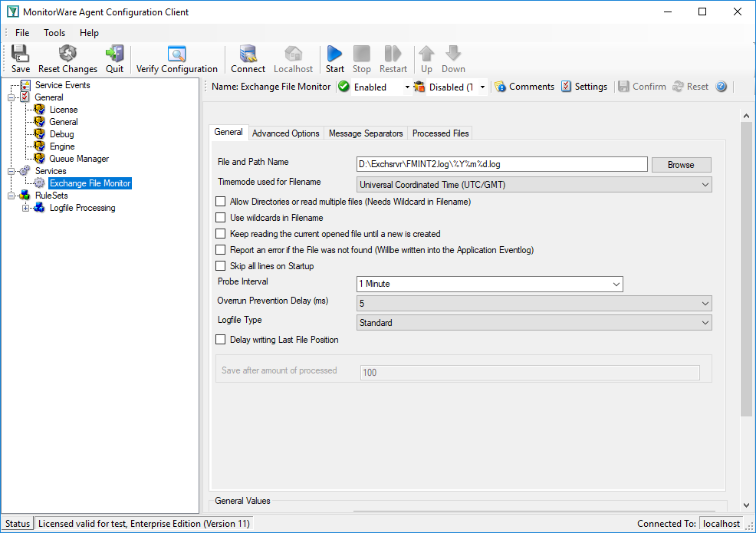Enable Report an error if File not found
Viewport: 756px width, 533px height.
[220, 250]
